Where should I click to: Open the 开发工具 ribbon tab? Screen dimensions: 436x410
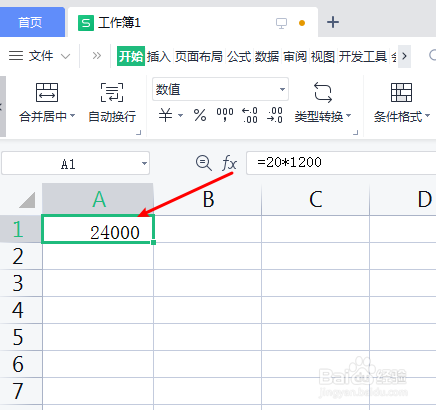pyautogui.click(x=363, y=56)
